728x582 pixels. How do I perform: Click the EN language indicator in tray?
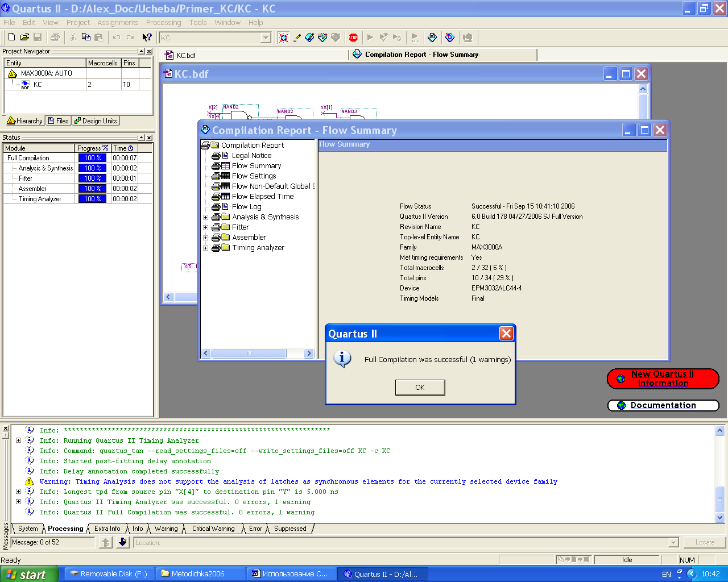pyautogui.click(x=667, y=574)
